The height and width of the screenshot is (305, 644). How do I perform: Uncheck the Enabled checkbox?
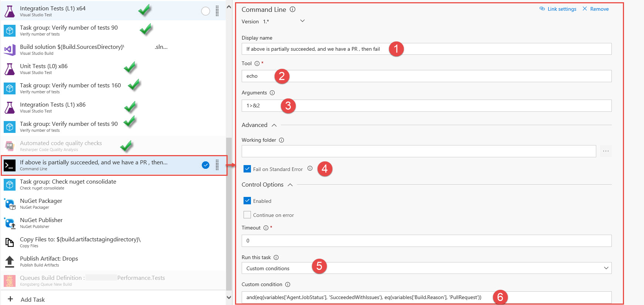coord(247,201)
